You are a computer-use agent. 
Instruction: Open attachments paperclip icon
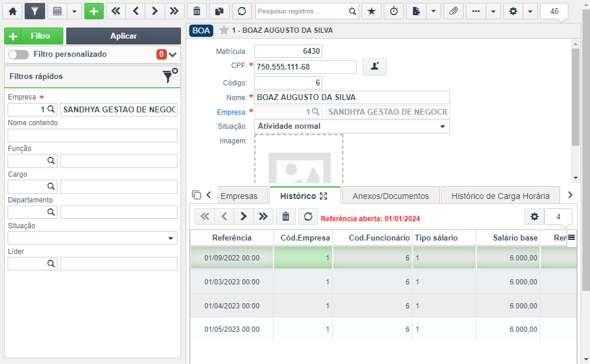tap(453, 11)
